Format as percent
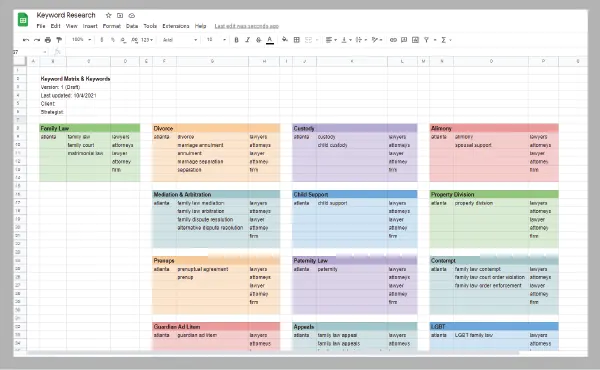600x370 pixels. tap(112, 40)
